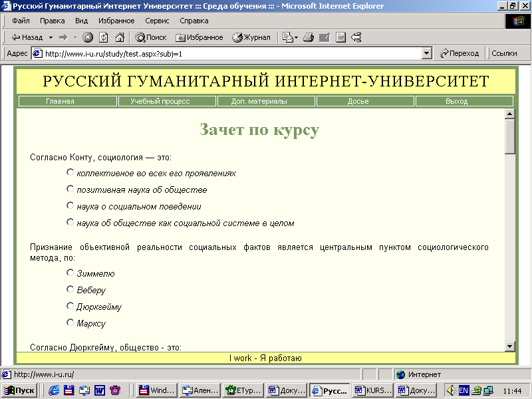Select 'коллективное во всех его проявлениях' radio button

(70, 172)
